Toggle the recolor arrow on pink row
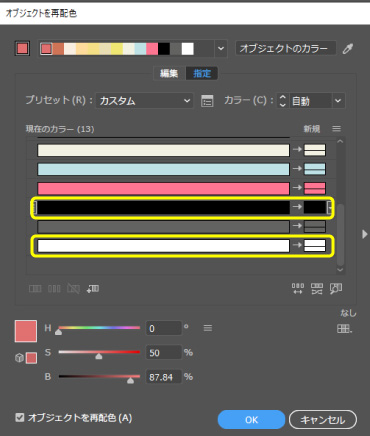The height and width of the screenshot is (436, 370). tap(297, 188)
